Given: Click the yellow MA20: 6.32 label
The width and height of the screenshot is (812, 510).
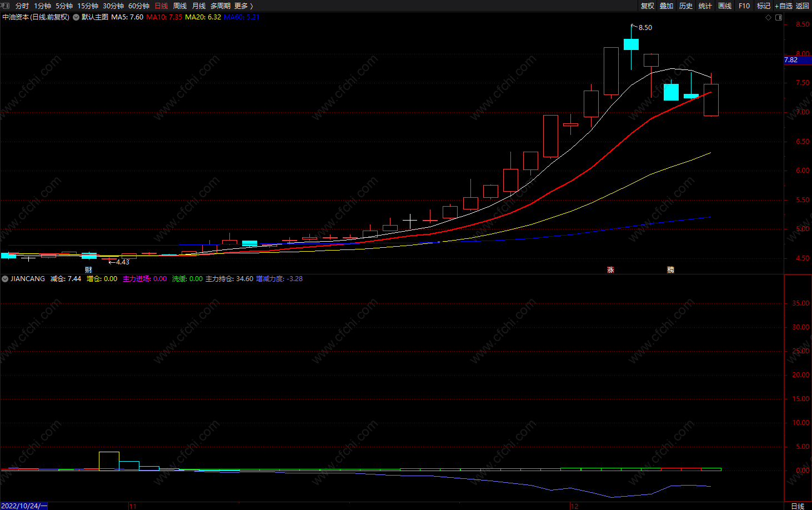Looking at the screenshot, I should click(x=203, y=17).
